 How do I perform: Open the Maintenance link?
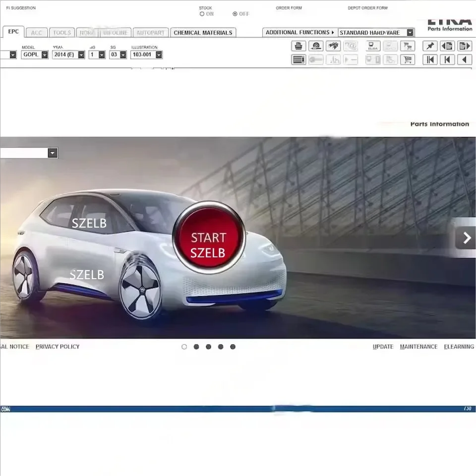coord(418,347)
